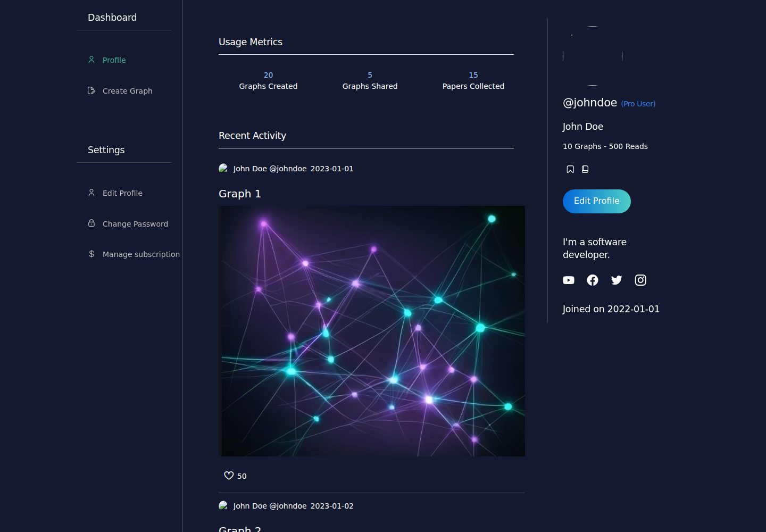Click the profile avatar picture in right panel

click(x=593, y=56)
